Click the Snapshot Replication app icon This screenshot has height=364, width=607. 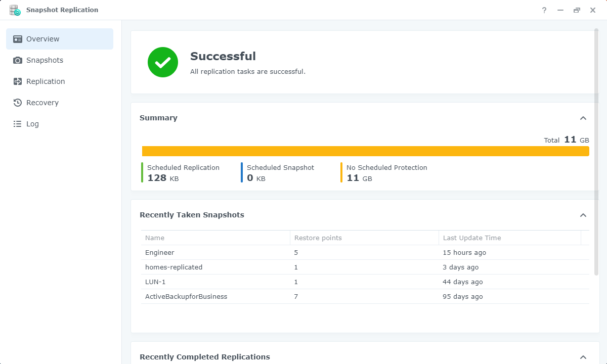click(15, 10)
